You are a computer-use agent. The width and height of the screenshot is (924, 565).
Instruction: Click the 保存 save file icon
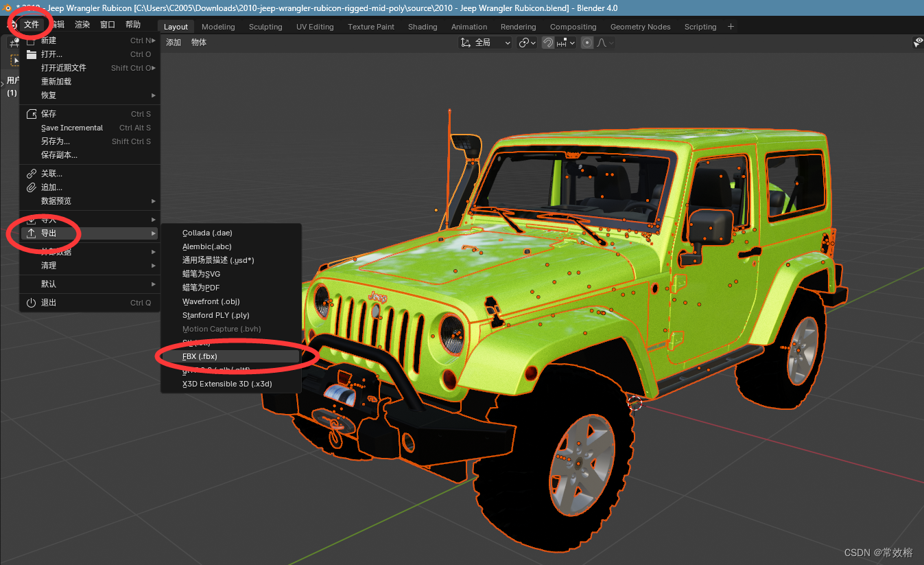click(x=31, y=114)
